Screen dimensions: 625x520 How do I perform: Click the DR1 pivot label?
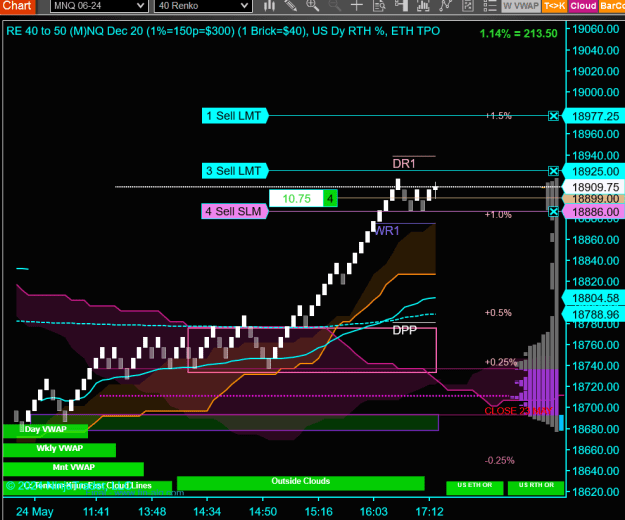(x=404, y=164)
